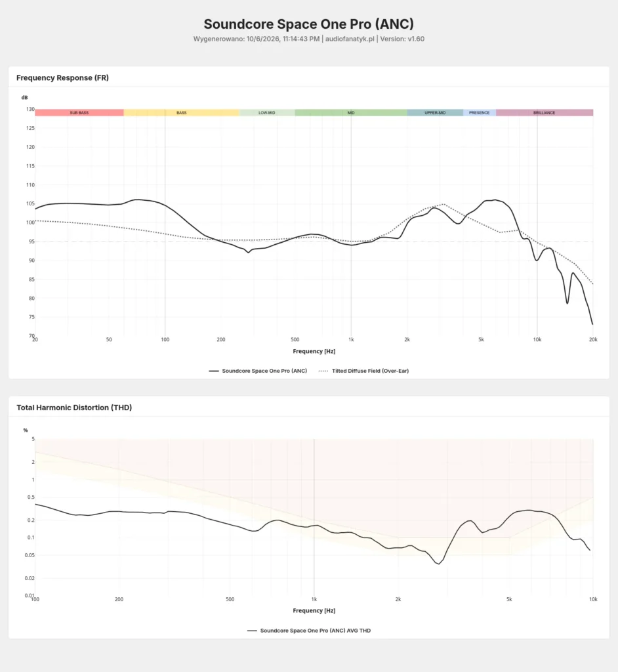
Task: Click the 10k tick label on THD chart
Action: [x=593, y=599]
